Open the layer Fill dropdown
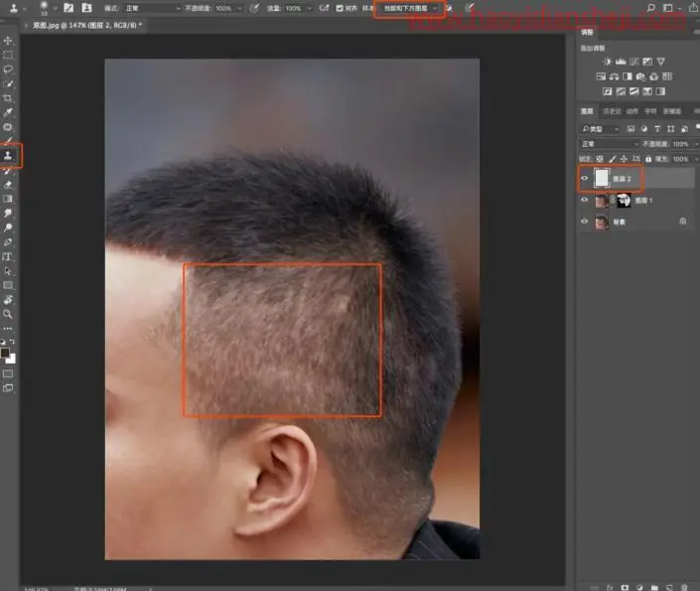This screenshot has width=700, height=591. coord(696,159)
